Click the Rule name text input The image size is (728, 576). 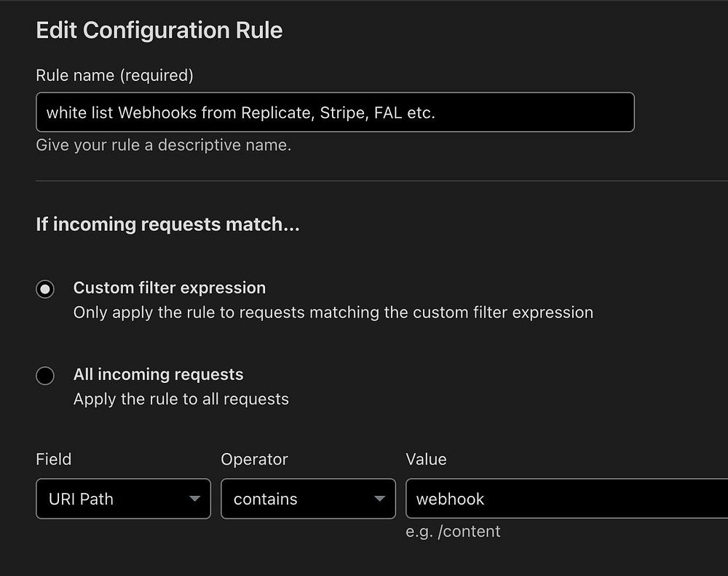pyautogui.click(x=335, y=112)
